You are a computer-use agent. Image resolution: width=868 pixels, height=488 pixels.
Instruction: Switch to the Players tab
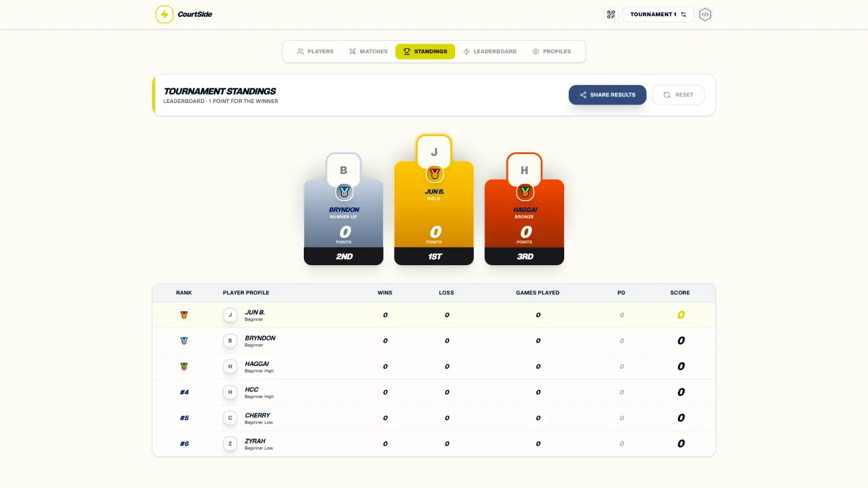(315, 52)
